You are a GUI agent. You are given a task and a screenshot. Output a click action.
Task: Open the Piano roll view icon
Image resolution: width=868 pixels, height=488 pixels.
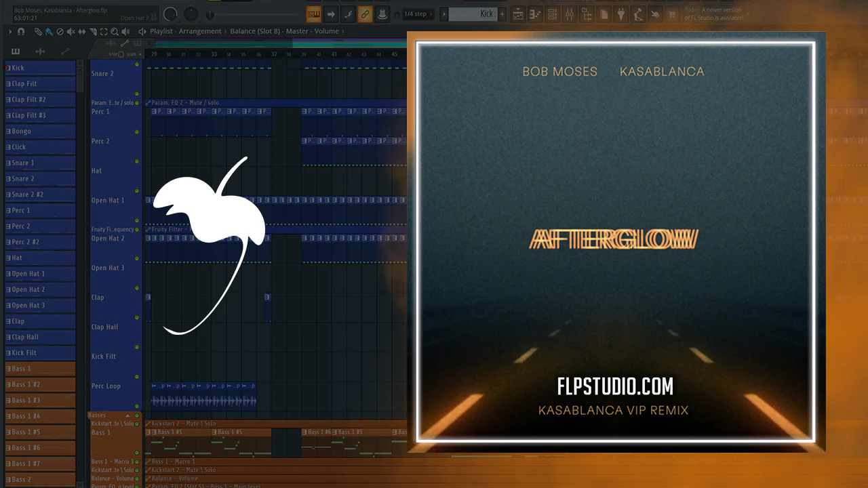coord(535,14)
